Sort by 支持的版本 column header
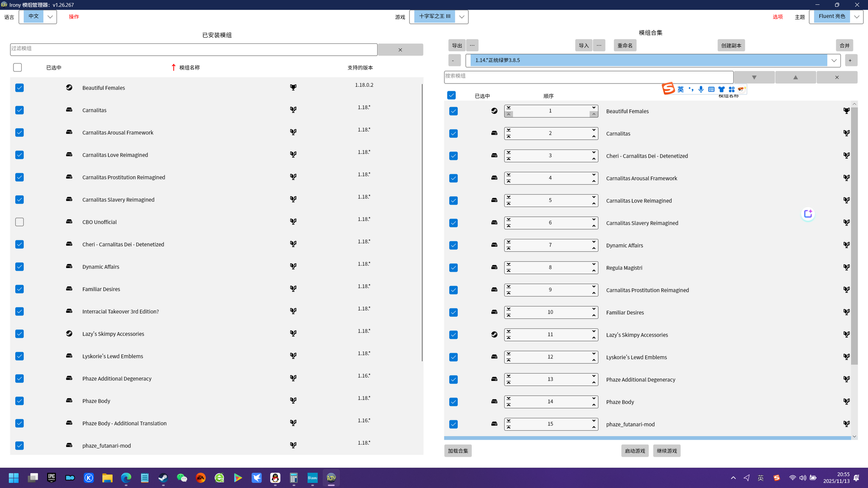868x488 pixels. [x=360, y=67]
